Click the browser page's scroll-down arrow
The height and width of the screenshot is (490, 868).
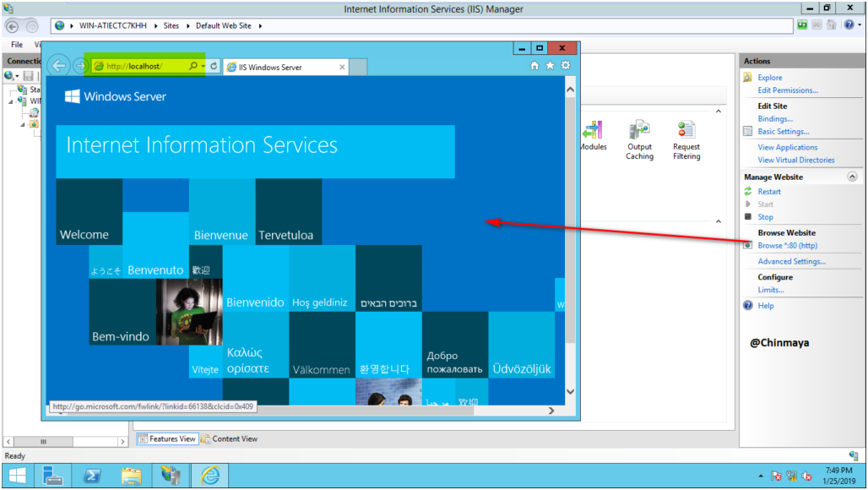coord(570,391)
